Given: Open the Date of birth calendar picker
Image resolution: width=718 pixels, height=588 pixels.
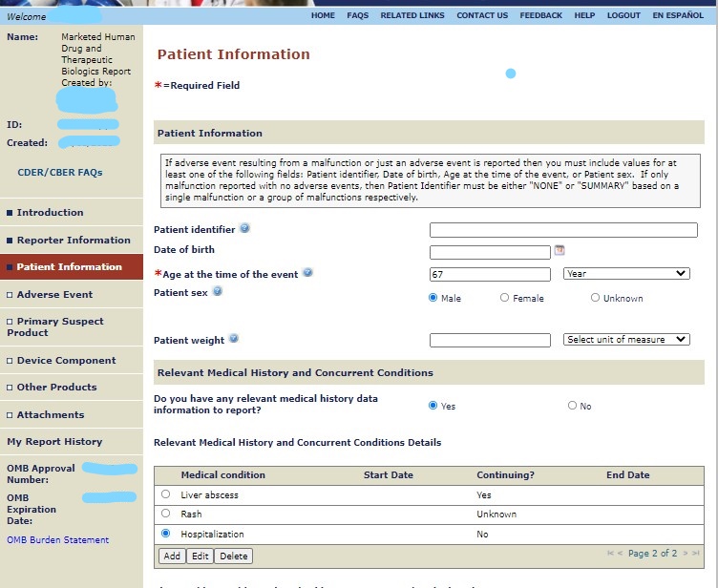Looking at the screenshot, I should tap(560, 251).
